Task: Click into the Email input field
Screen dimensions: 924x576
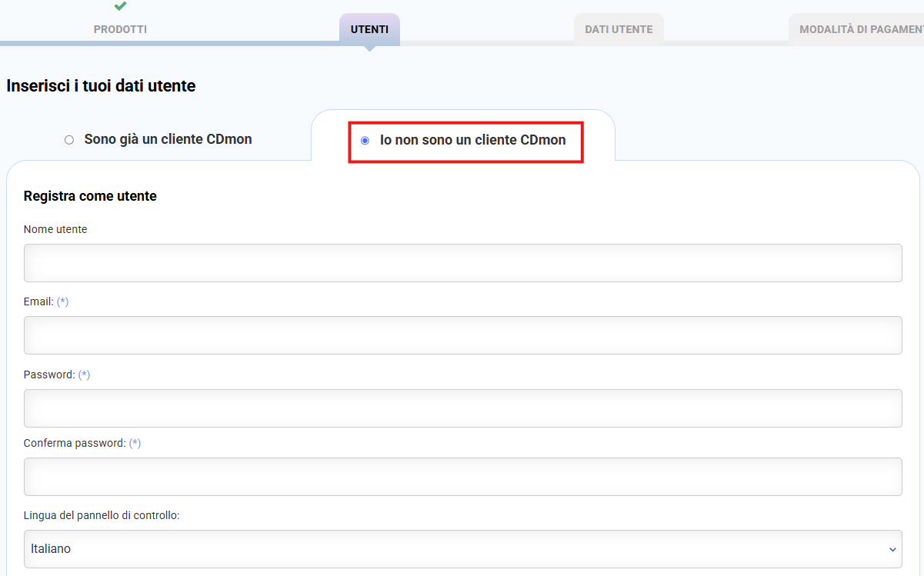Action: pos(462,335)
